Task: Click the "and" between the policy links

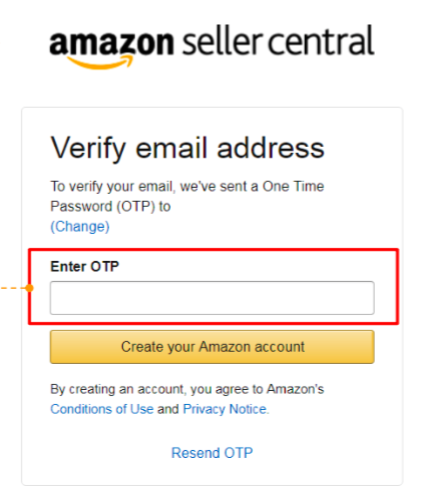Action: click(168, 409)
